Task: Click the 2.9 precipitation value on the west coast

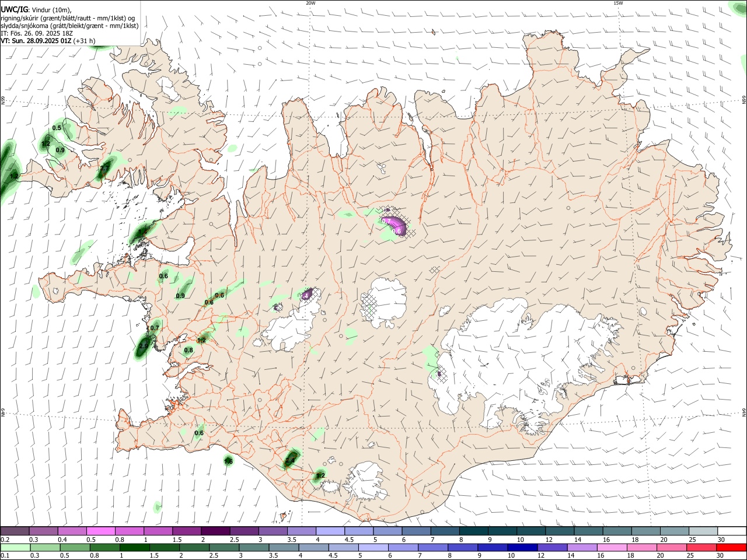Action: (144, 346)
